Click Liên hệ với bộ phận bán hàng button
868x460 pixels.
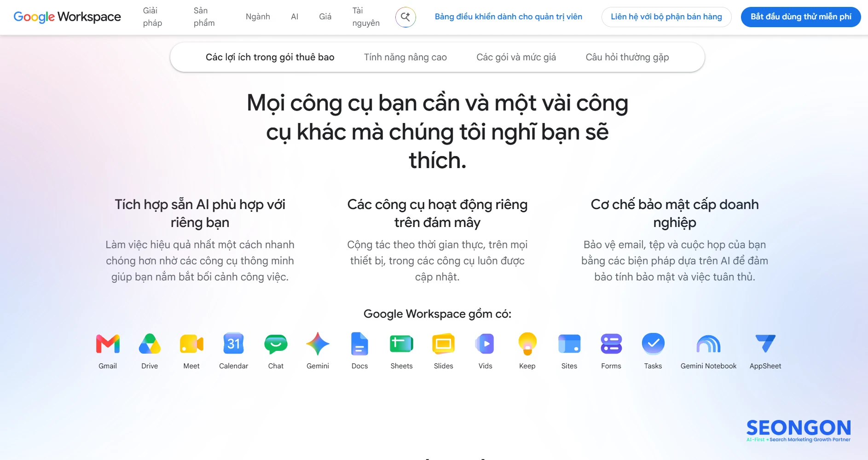pos(666,17)
